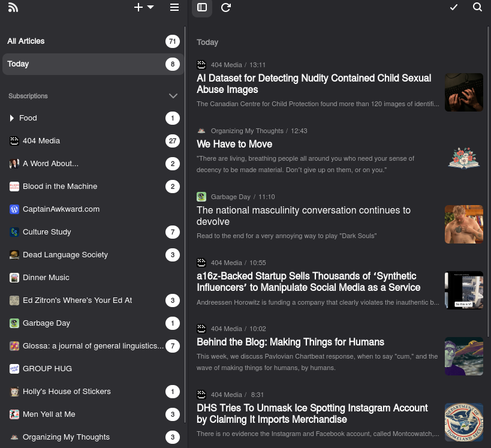Select the Culture Study subscription

pos(47,232)
